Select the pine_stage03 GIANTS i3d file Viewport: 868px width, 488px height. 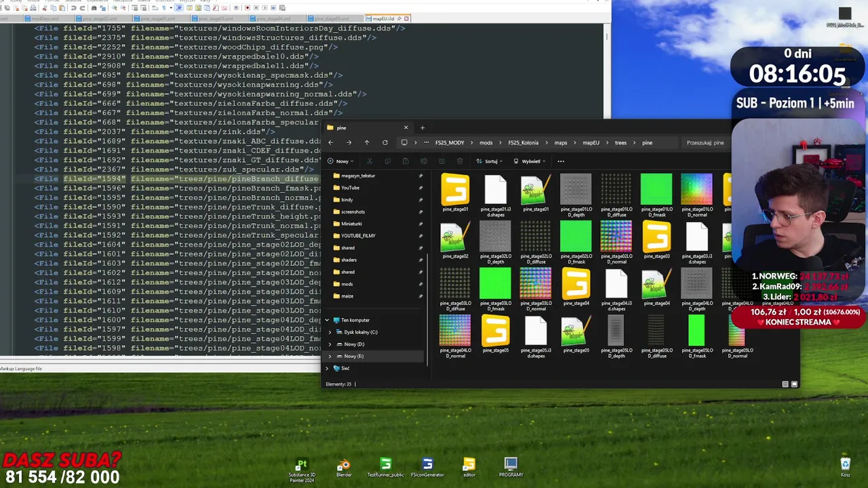[x=656, y=240]
